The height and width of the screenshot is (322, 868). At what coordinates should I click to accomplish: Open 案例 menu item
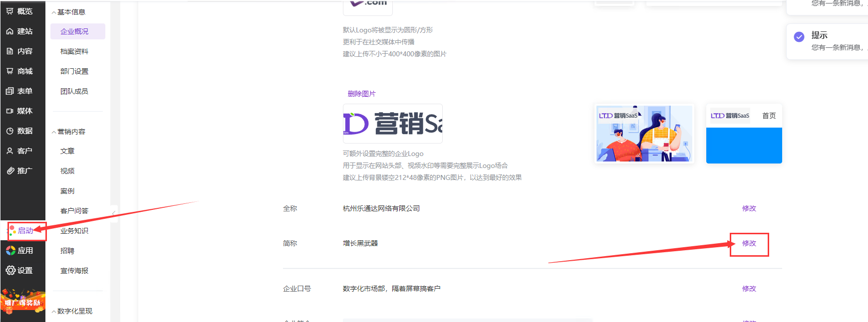67,191
